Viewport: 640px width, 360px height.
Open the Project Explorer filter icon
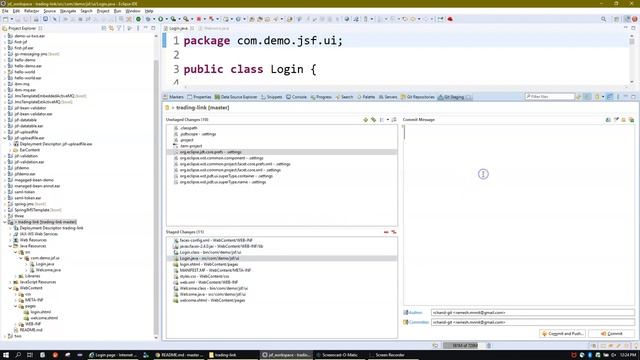(119, 28)
